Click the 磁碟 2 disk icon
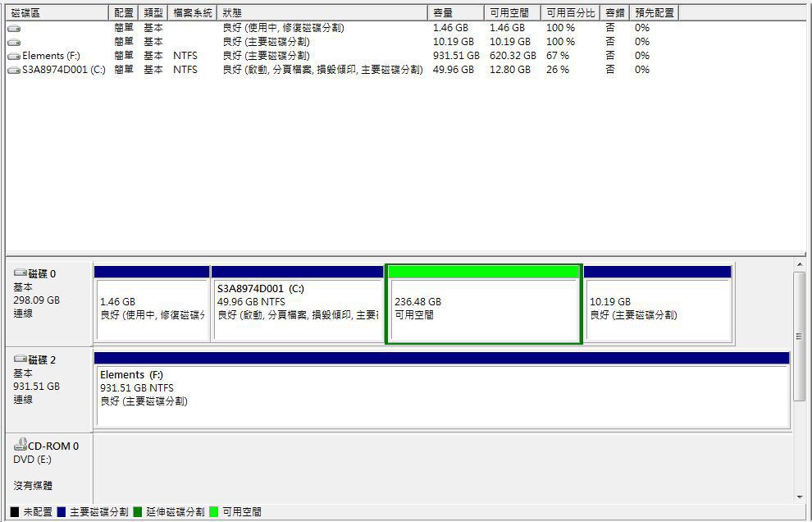Image resolution: width=812 pixels, height=522 pixels. click(21, 359)
